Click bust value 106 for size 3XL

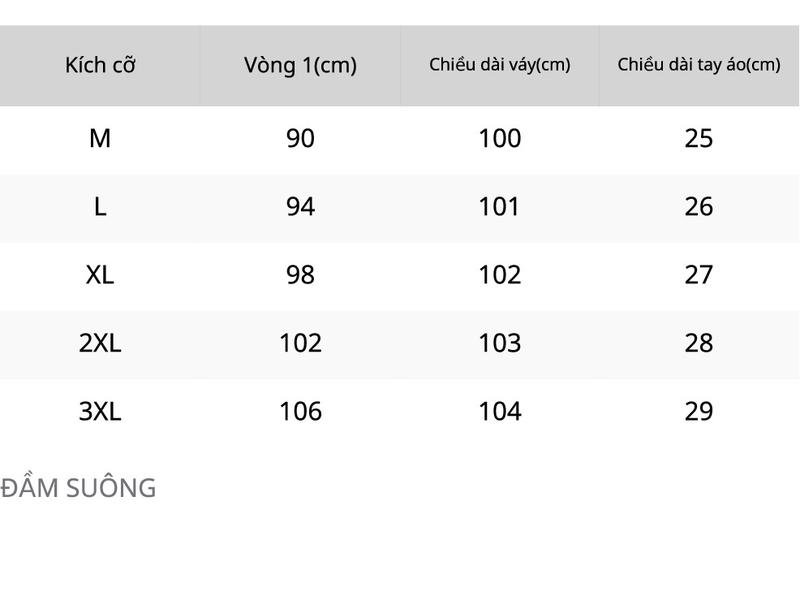(x=300, y=411)
